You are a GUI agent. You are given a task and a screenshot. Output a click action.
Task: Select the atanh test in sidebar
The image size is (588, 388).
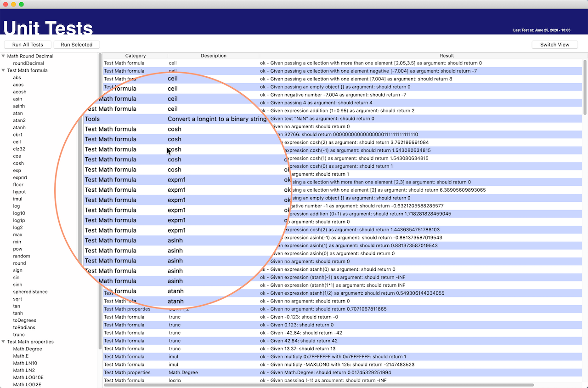click(19, 127)
